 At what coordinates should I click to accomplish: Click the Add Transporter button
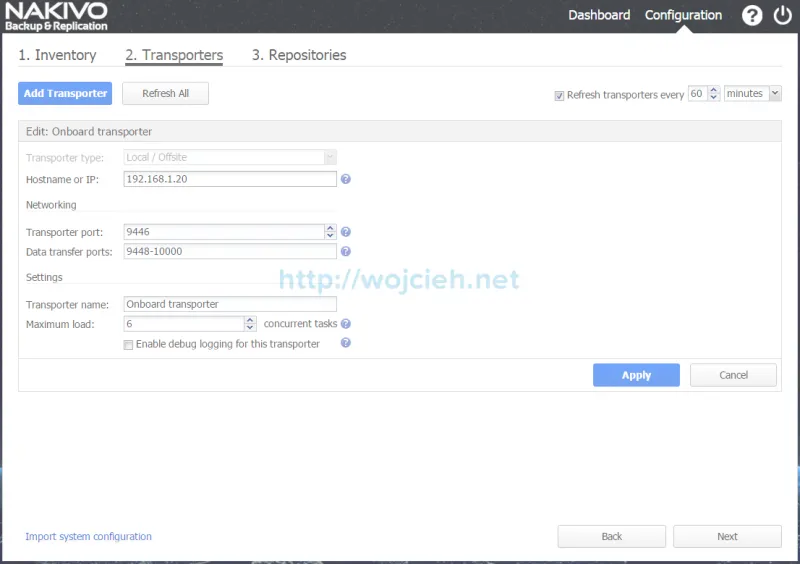65,93
